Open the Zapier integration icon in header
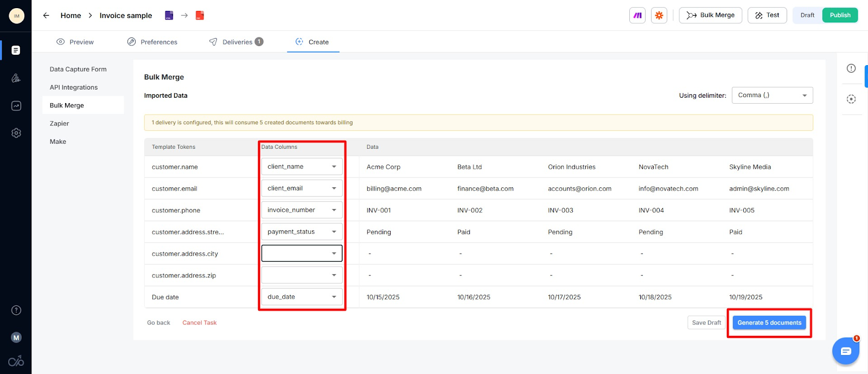Image resolution: width=868 pixels, height=374 pixels. (x=659, y=15)
